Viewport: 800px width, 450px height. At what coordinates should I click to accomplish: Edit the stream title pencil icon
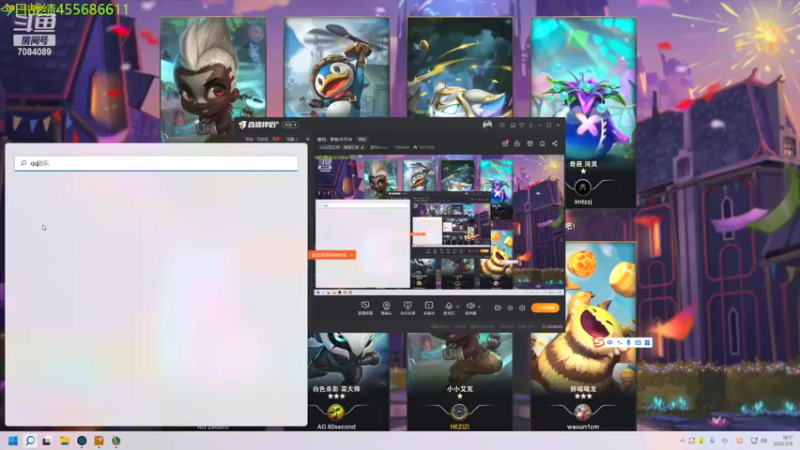point(363,147)
